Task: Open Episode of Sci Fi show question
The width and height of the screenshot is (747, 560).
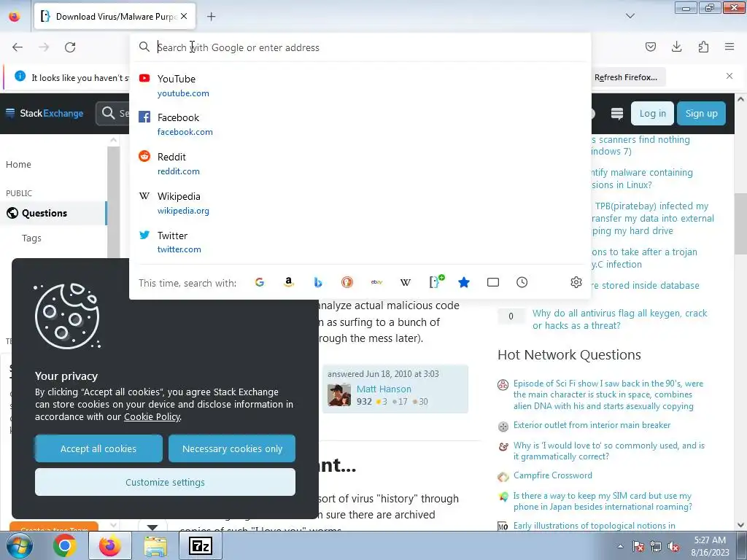Action: (x=608, y=394)
